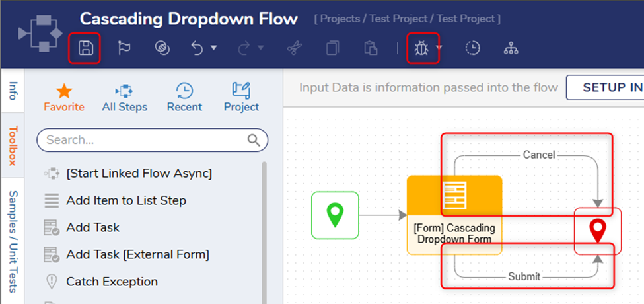Viewport: 644px width, 304px height.
Task: Select Add Item to List Step
Action: (x=125, y=200)
